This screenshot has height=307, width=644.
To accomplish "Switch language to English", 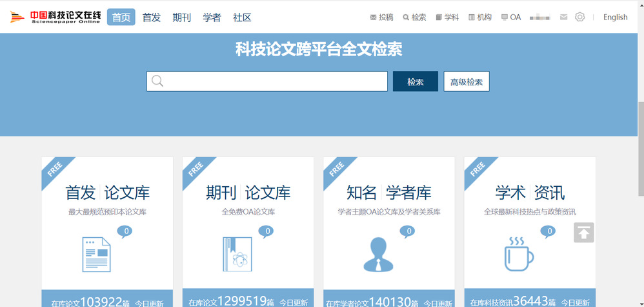I will pyautogui.click(x=615, y=17).
